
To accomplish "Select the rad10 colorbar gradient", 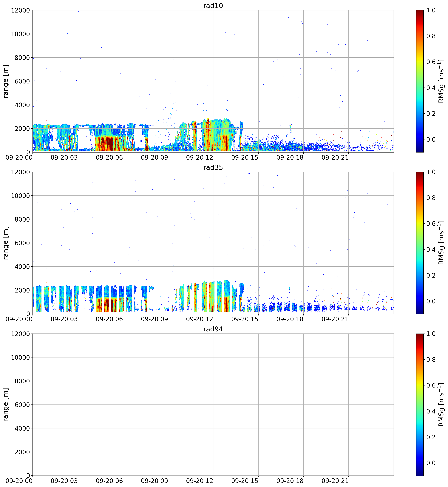I will click(x=420, y=81).
